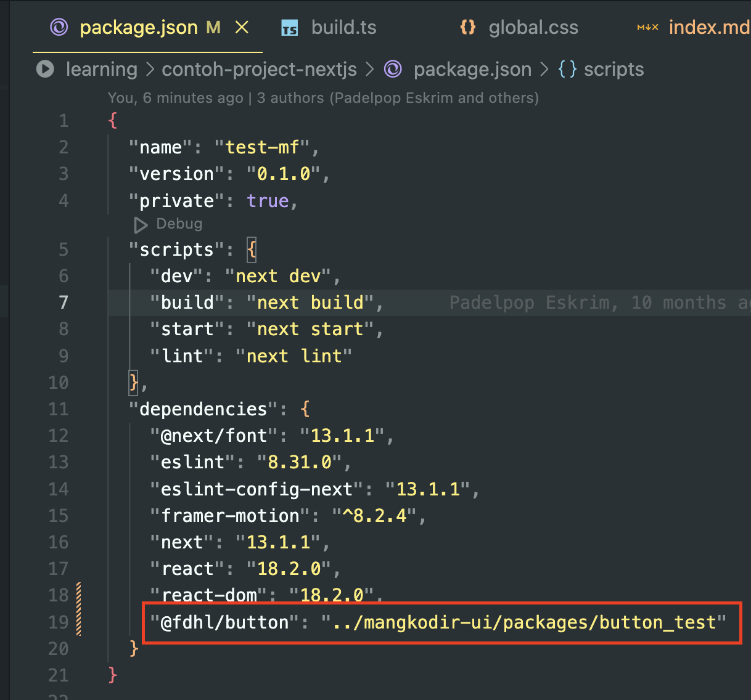Viewport: 751px width, 700px height.
Task: Click the "next dev" script value
Action: click(x=278, y=276)
